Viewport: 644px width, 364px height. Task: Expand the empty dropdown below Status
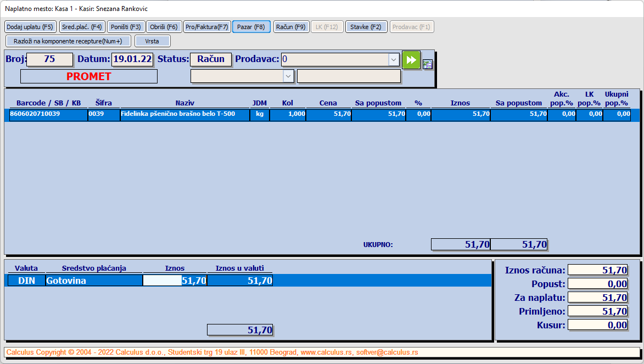[x=288, y=76]
